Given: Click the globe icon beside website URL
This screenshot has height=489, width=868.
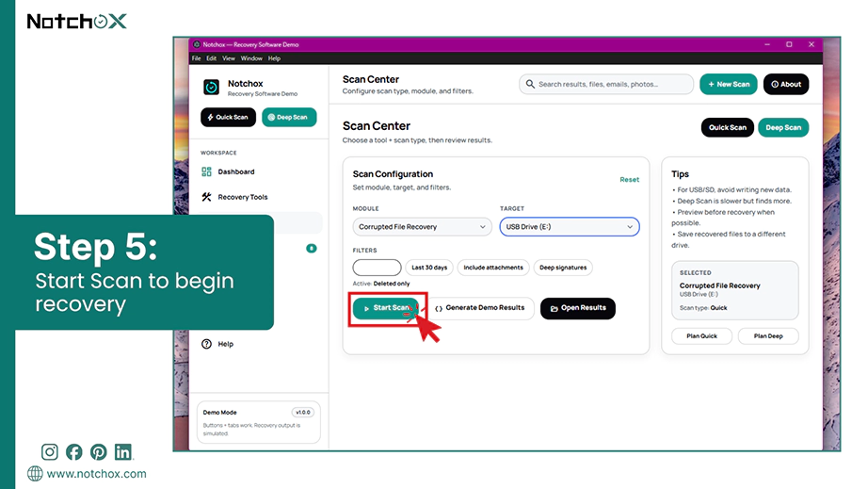Looking at the screenshot, I should (x=35, y=474).
